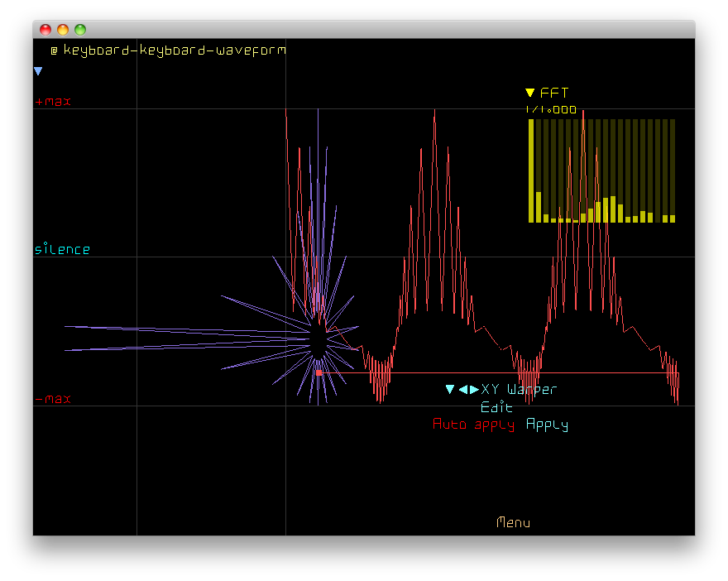The height and width of the screenshot is (581, 728).
Task: Click the red handle on the horizontal line
Action: tap(319, 372)
